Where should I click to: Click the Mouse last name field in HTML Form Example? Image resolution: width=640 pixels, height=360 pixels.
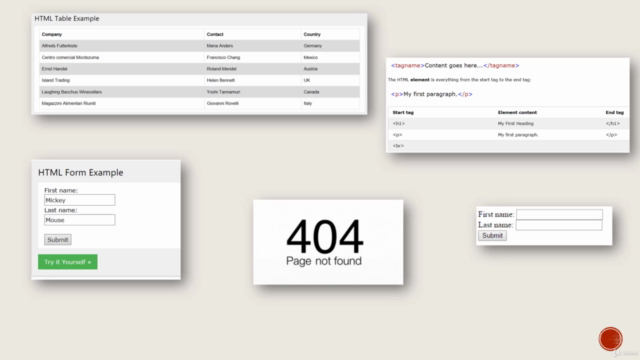(80, 220)
